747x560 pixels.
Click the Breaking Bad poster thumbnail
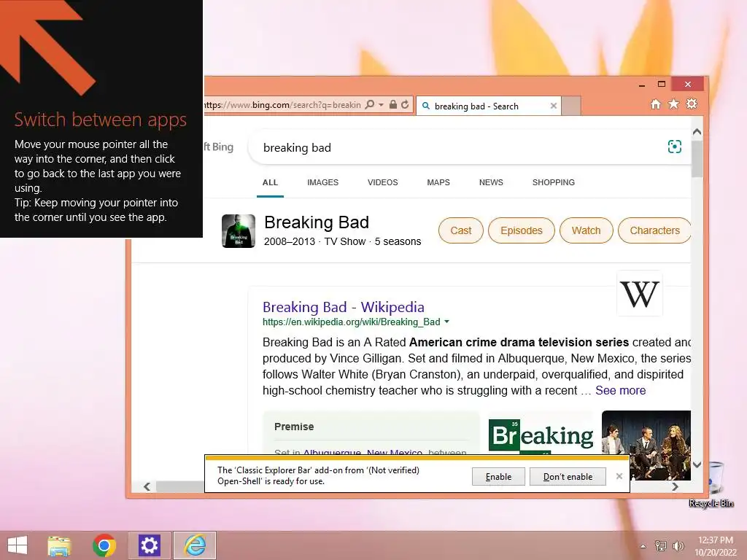[x=239, y=231]
